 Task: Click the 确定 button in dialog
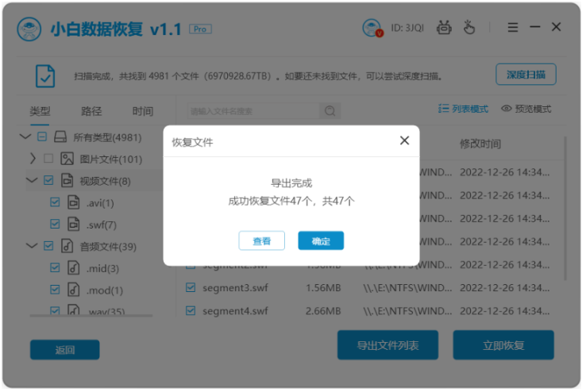click(x=321, y=240)
